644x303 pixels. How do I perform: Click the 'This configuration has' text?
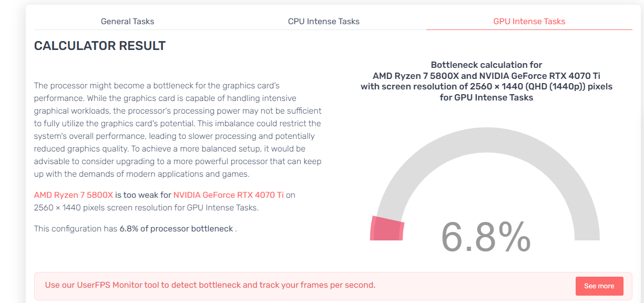tap(76, 229)
